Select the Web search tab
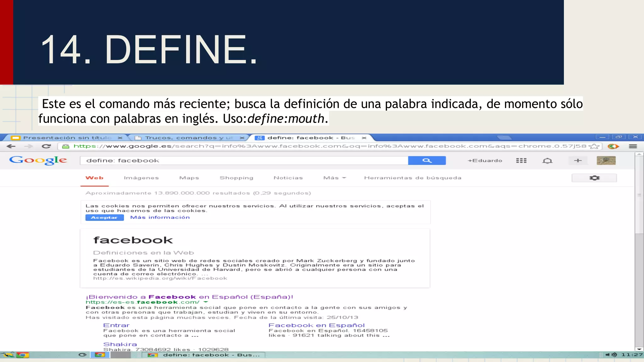Image resolution: width=644 pixels, height=362 pixels. [94, 178]
